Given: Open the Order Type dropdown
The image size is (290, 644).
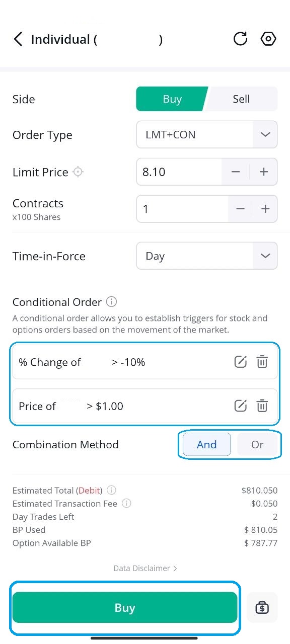Looking at the screenshot, I should (x=206, y=134).
